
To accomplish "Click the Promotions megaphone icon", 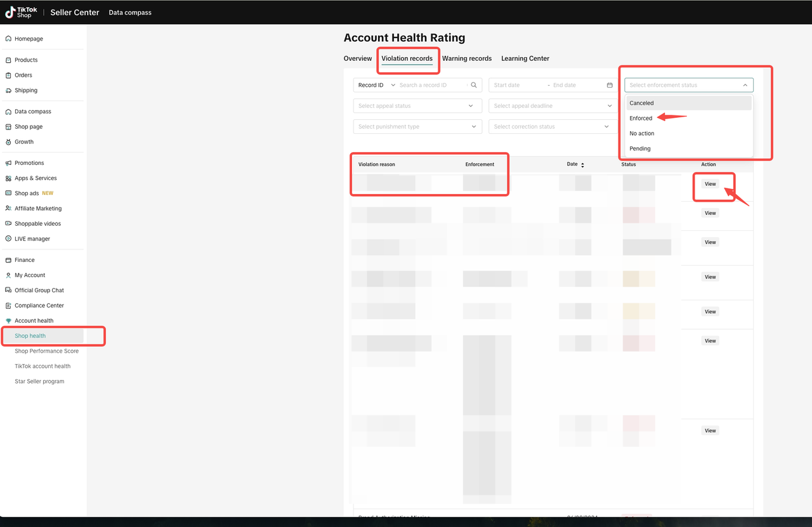I will 8,163.
